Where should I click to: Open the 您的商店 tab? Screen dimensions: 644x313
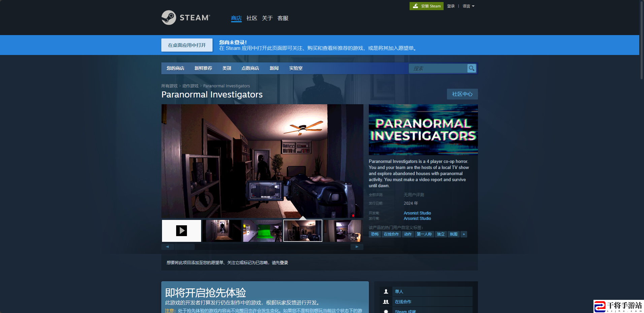(175, 68)
